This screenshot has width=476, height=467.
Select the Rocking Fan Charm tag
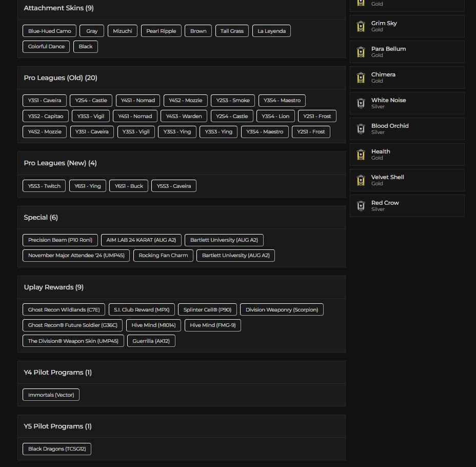[163, 256]
